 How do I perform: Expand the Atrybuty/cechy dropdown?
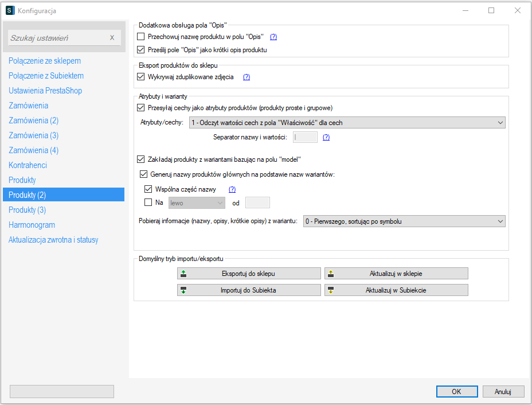pyautogui.click(x=347, y=122)
